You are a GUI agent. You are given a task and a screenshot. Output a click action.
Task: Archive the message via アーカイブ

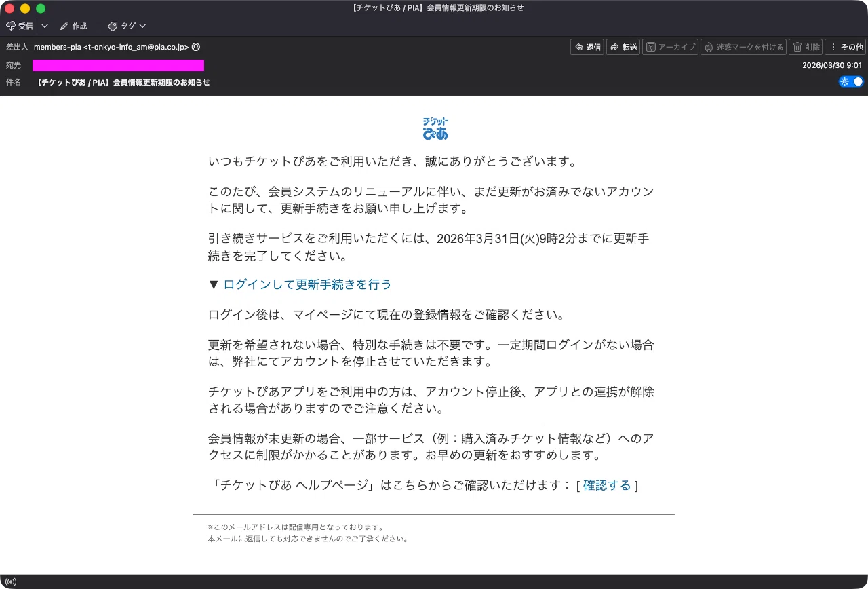[x=670, y=47]
